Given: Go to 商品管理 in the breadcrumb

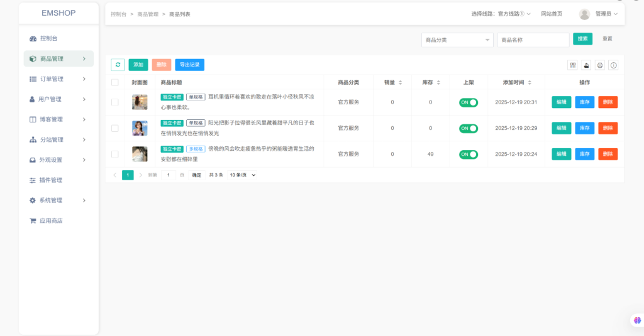Looking at the screenshot, I should point(148,14).
